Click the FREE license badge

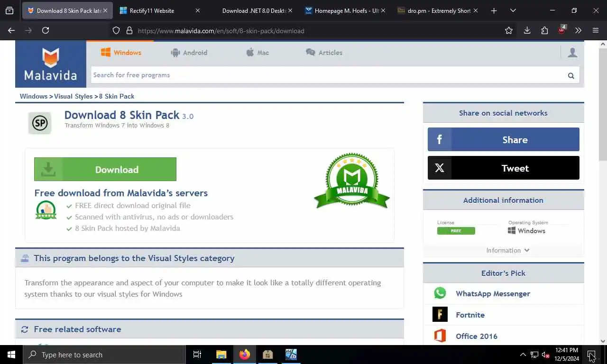coord(456,231)
